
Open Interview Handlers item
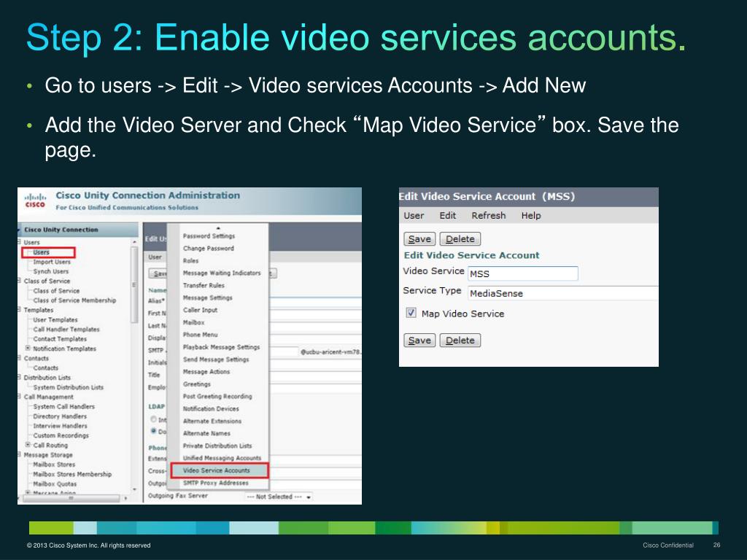pyautogui.click(x=60, y=426)
